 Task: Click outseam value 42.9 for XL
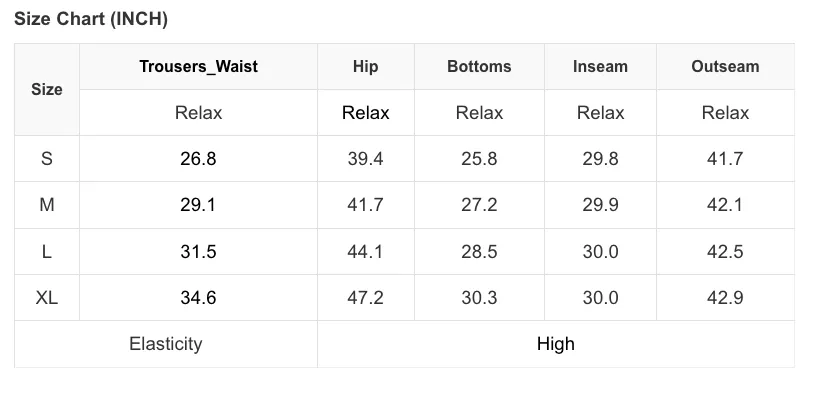coord(725,298)
